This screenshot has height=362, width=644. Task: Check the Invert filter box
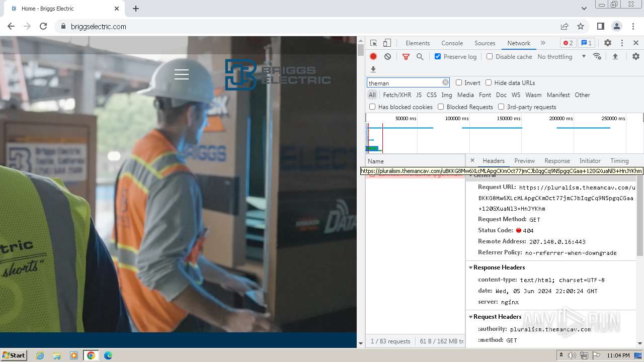(459, 82)
